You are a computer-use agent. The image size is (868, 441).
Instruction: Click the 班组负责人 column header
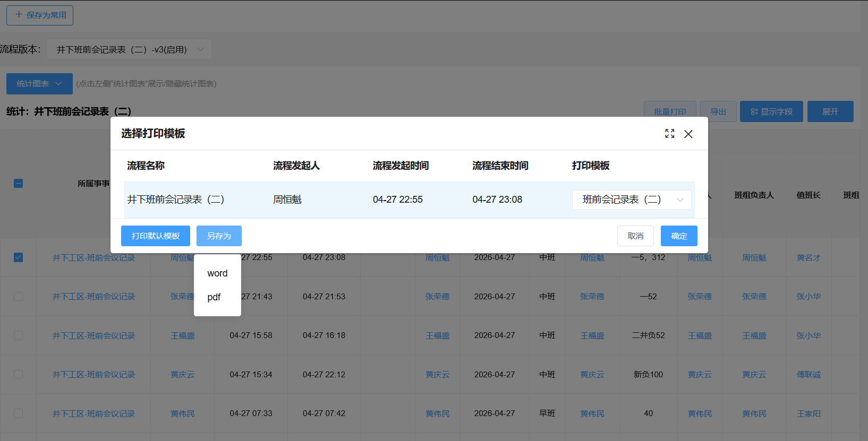(754, 195)
